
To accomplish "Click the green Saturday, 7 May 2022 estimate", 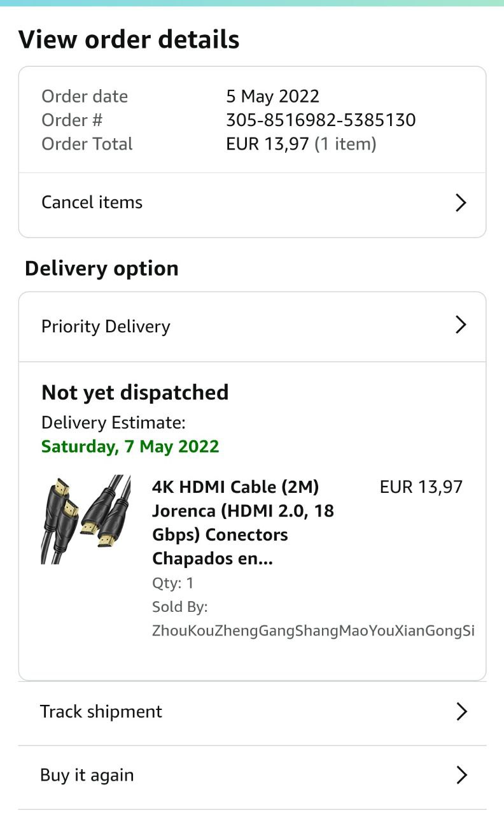I will pos(130,446).
